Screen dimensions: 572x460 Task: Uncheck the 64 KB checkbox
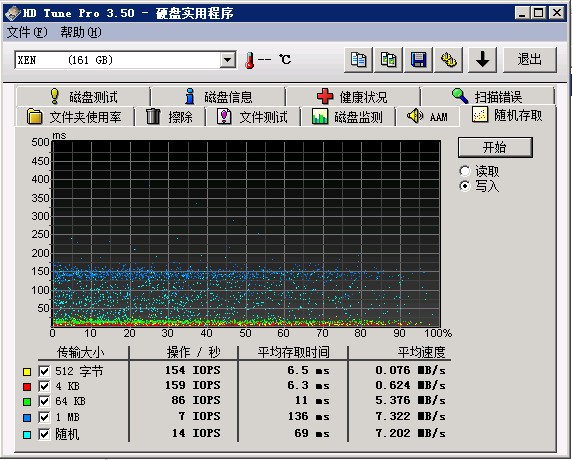coord(44,401)
